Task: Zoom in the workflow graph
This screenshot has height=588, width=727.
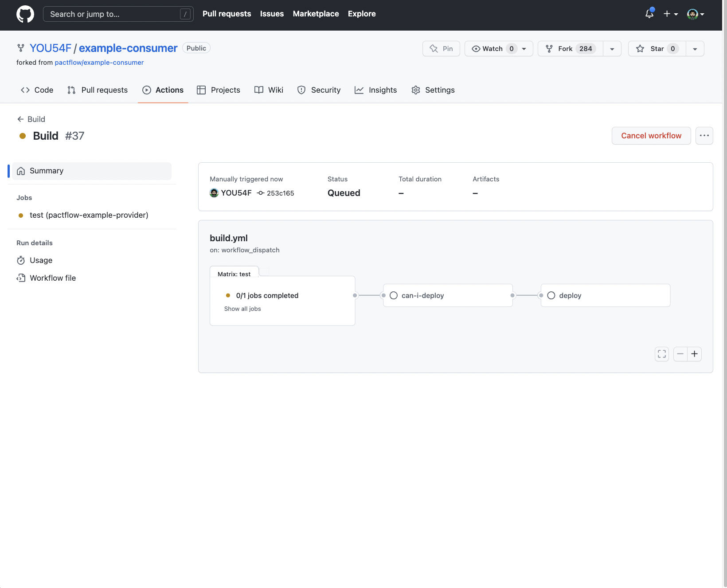Action: click(x=694, y=354)
